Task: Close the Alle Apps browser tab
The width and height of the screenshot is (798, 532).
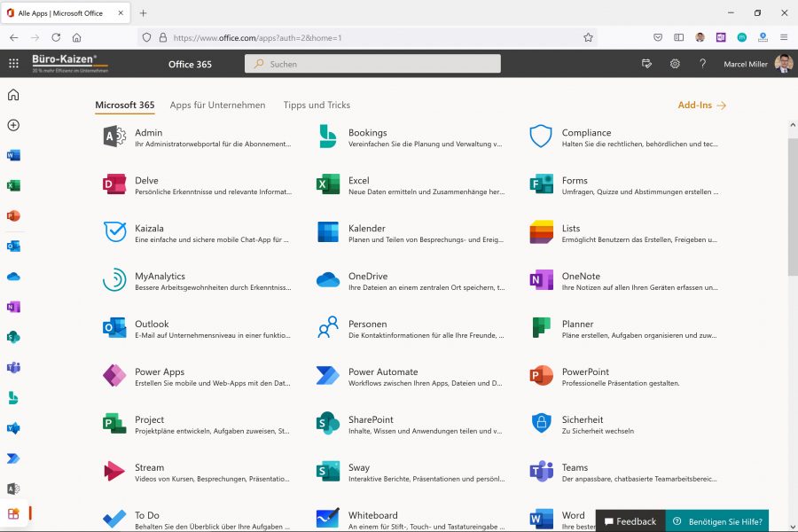Action: pyautogui.click(x=121, y=13)
